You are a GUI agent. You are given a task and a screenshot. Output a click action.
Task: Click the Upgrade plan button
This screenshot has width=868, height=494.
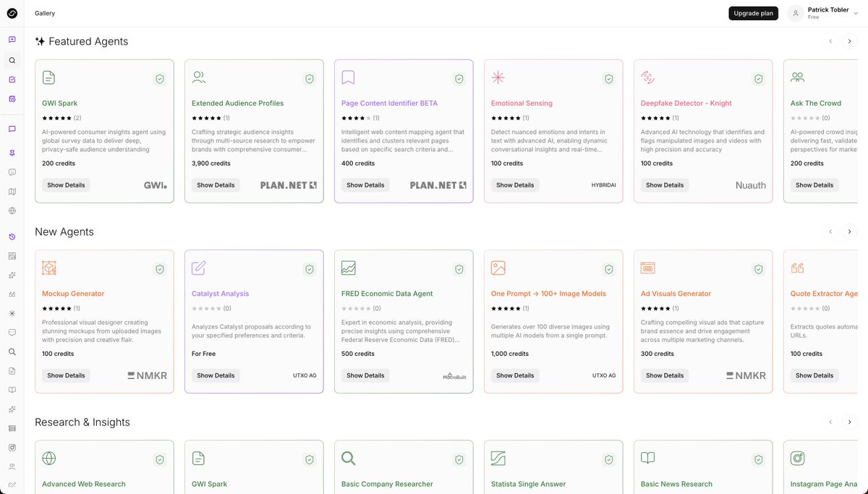[753, 13]
